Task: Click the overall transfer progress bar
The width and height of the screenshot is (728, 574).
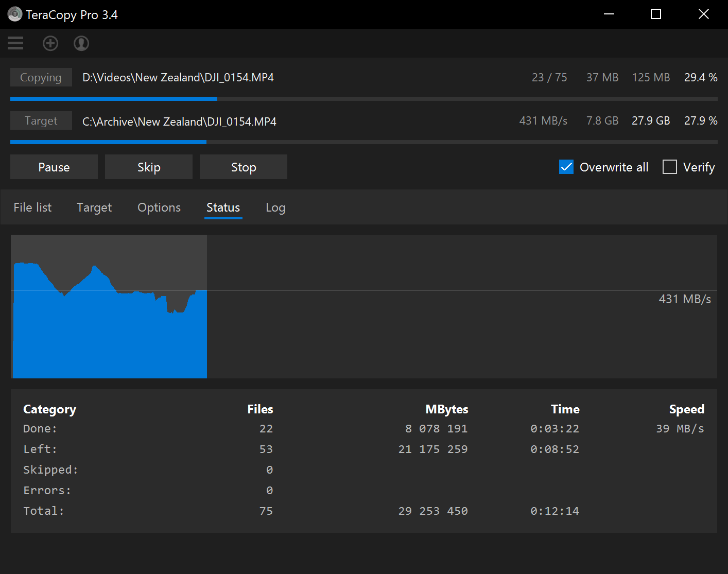Action: point(364,142)
